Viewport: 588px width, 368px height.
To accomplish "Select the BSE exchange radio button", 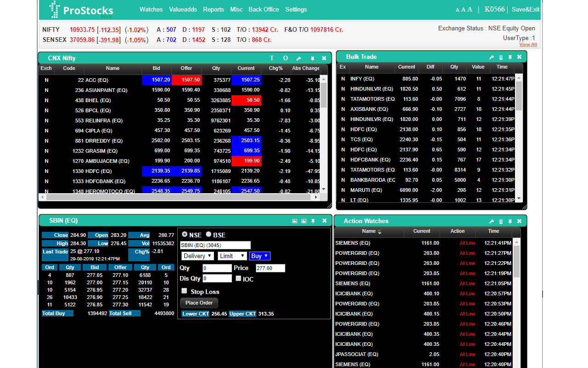I will tap(209, 234).
